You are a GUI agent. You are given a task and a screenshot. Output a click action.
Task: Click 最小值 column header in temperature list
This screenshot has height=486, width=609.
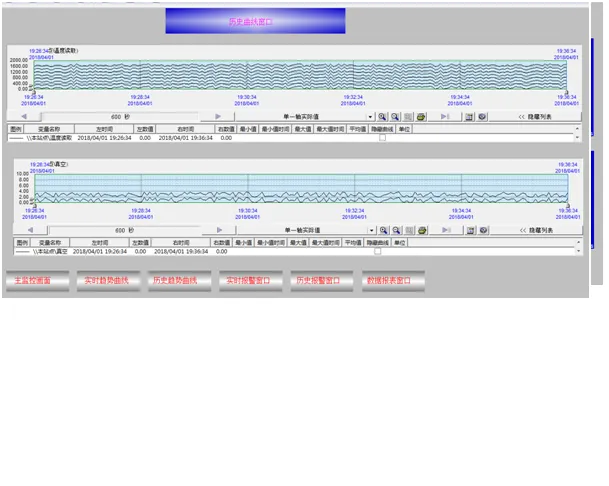point(247,129)
